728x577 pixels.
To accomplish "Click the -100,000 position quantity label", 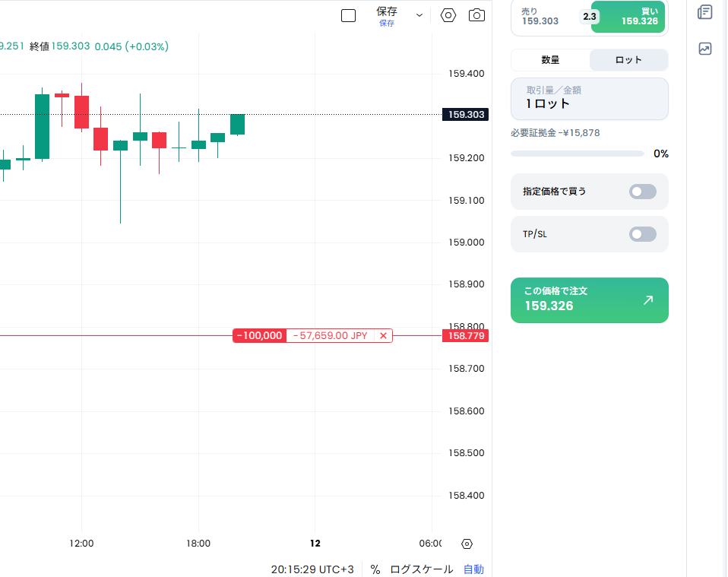I will 260,335.
